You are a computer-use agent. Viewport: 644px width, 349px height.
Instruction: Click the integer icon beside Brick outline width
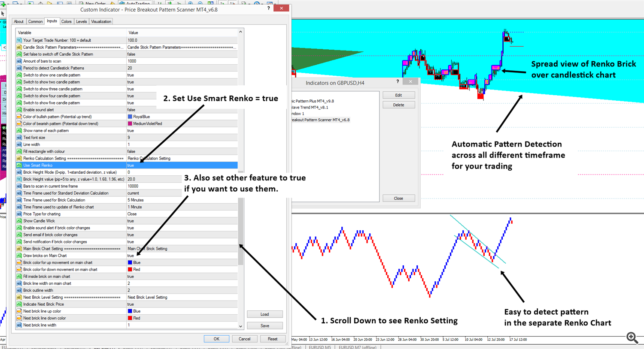pyautogui.click(x=19, y=290)
